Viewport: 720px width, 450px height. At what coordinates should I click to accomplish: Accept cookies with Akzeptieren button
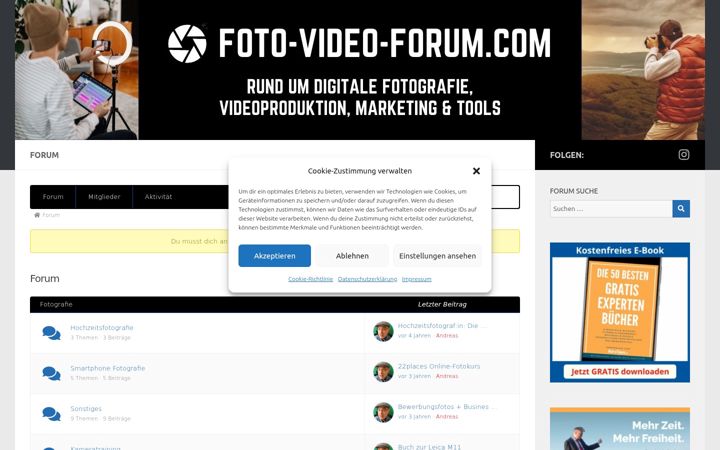point(275,256)
